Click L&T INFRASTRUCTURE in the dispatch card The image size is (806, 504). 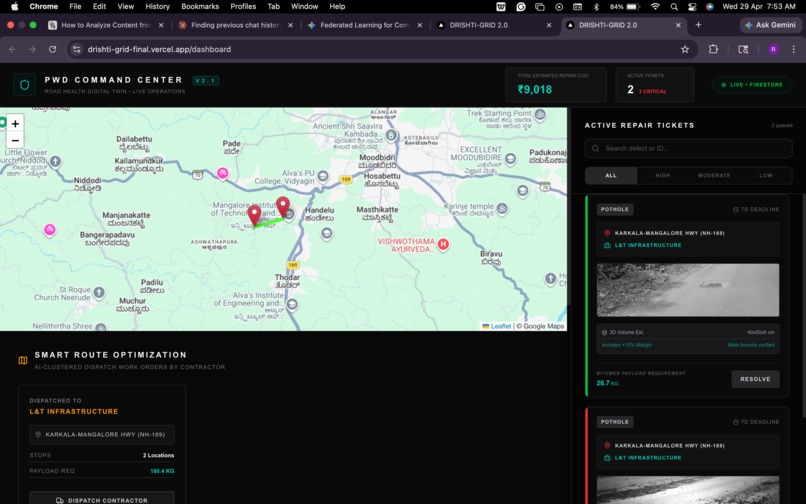(x=74, y=412)
